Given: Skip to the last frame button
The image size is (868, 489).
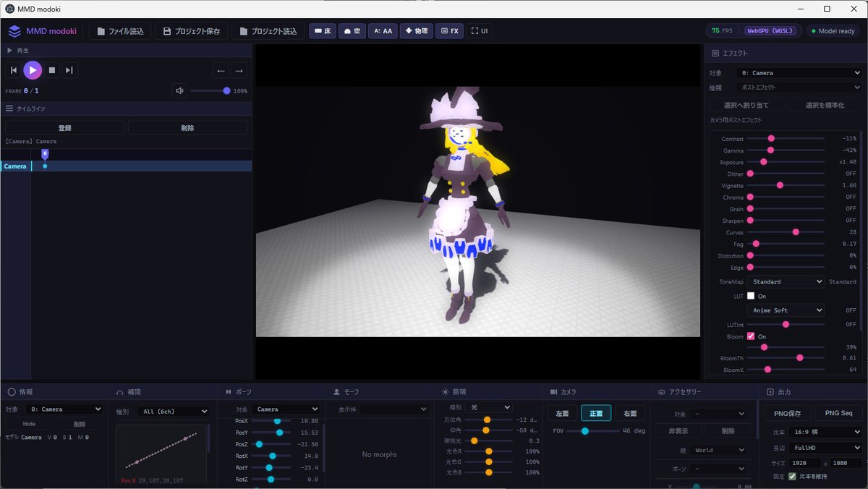Looking at the screenshot, I should coord(69,70).
